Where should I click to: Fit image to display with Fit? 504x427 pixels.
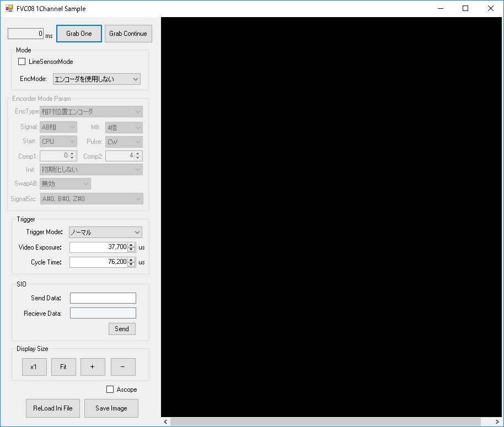click(63, 367)
